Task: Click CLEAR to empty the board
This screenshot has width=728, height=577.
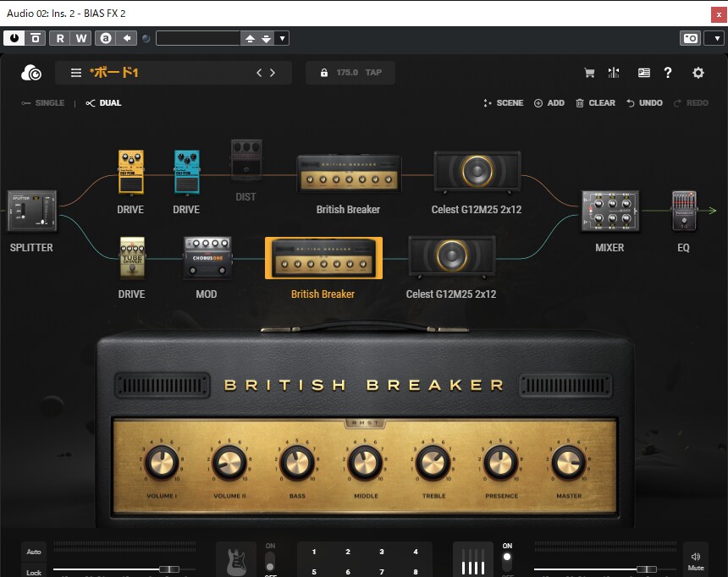Action: (x=596, y=103)
